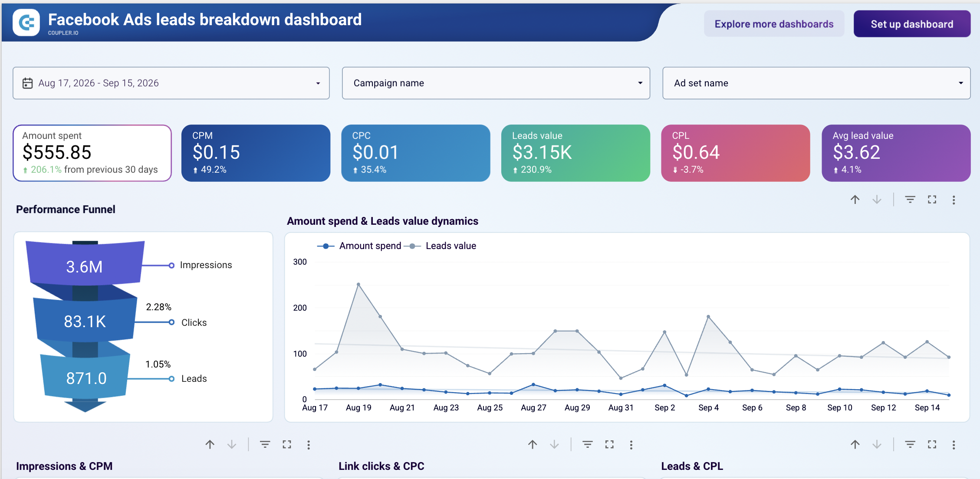Viewport: 980px width, 479px height.
Task: Click the 871.0 Leads funnel segment
Action: 86,377
